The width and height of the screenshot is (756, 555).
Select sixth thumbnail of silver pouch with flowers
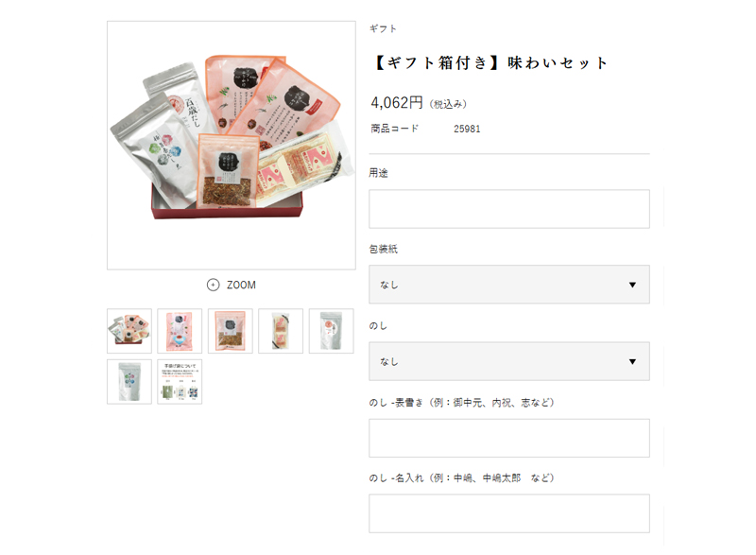tap(129, 381)
